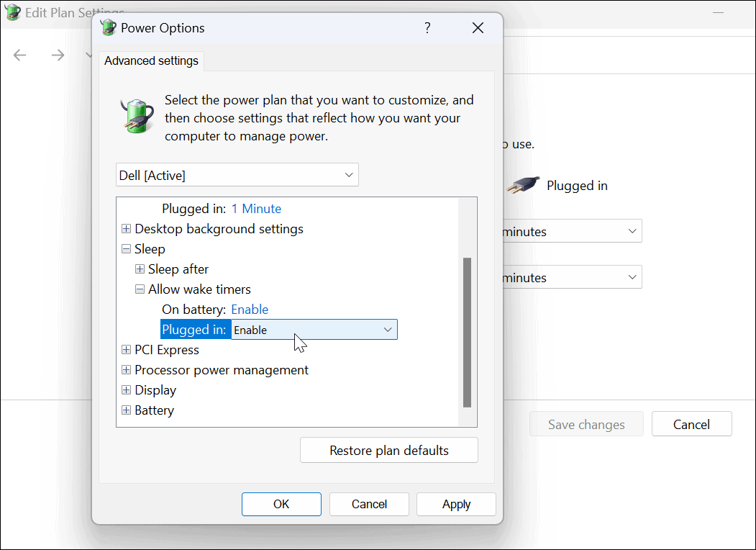Expand Desktop background settings node

[127, 229]
